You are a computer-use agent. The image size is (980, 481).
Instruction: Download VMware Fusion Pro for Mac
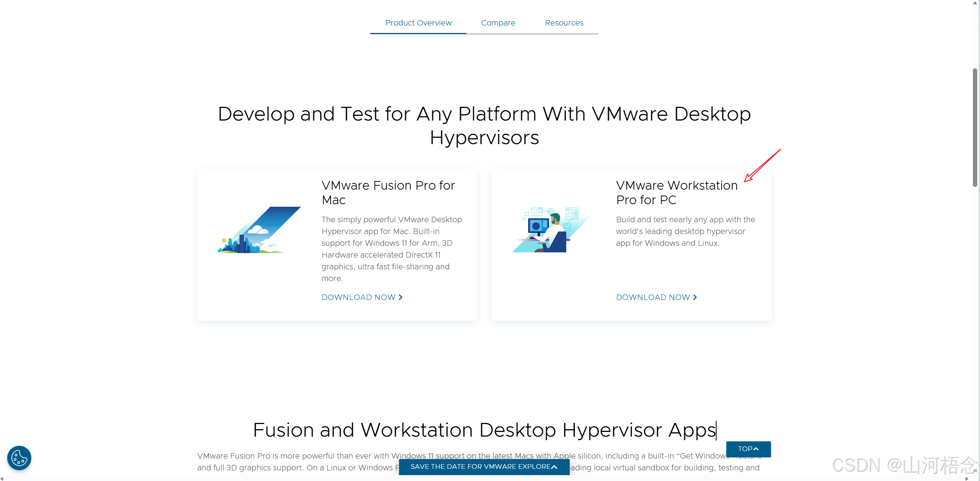pyautogui.click(x=358, y=297)
